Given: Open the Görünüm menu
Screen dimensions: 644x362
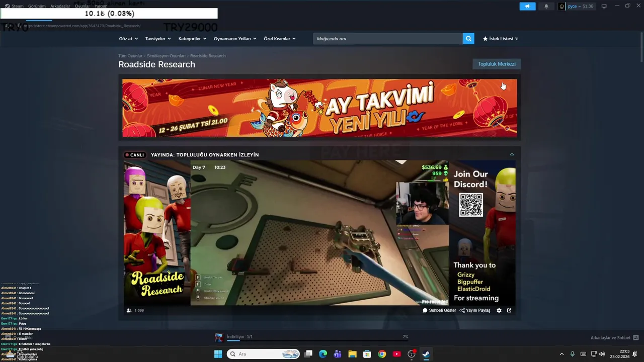Looking at the screenshot, I should point(37,6).
